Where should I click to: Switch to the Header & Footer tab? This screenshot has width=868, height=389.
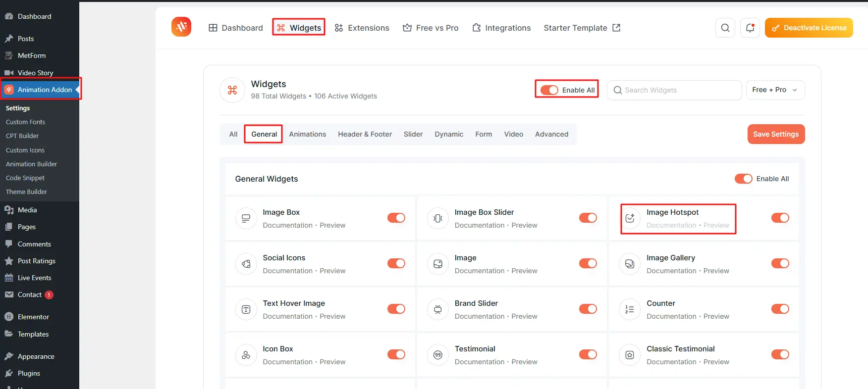365,134
